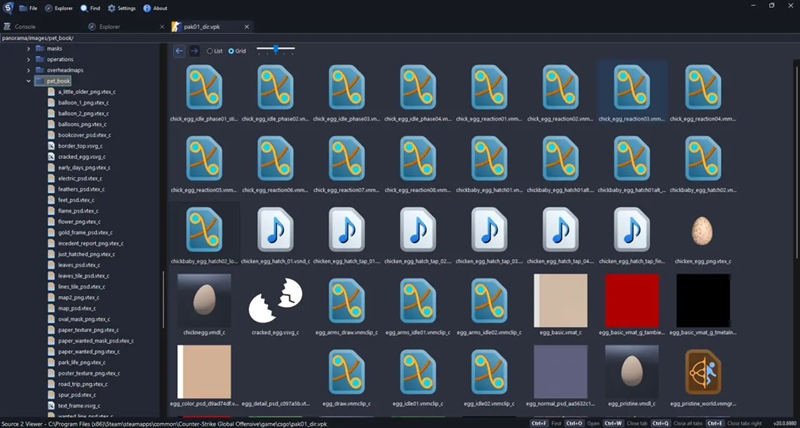The image size is (800, 428).
Task: Open the About menu
Action: 156,8
